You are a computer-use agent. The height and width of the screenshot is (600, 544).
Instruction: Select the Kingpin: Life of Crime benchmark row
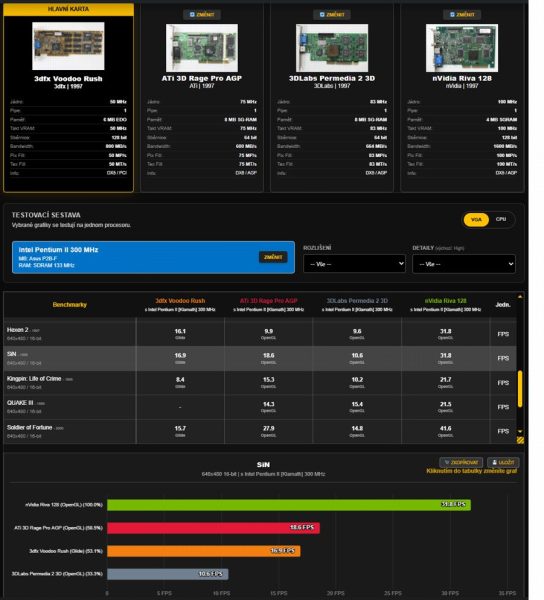click(260, 383)
